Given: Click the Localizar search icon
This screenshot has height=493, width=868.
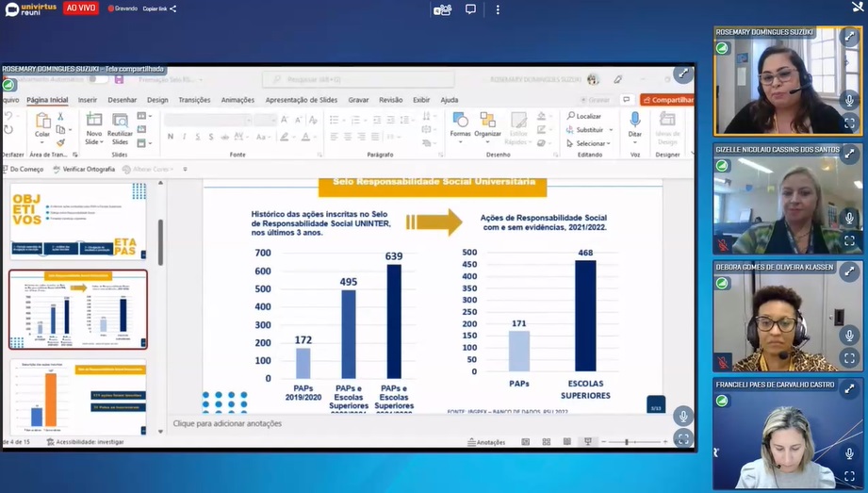Looking at the screenshot, I should click(571, 116).
